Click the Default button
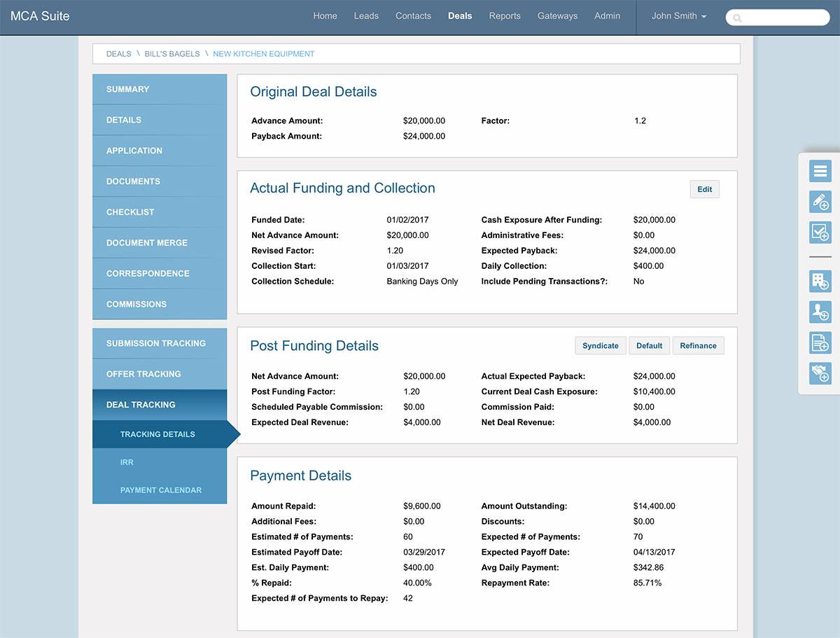The height and width of the screenshot is (638, 840). point(649,346)
